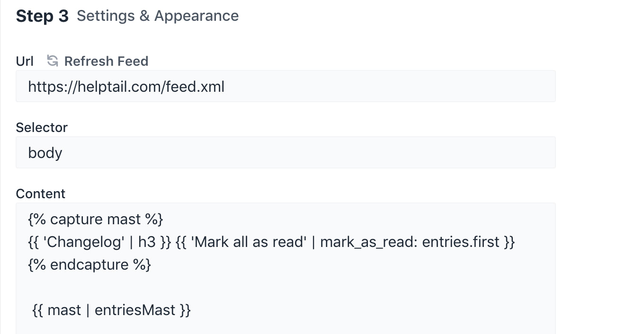The height and width of the screenshot is (334, 644).
Task: Click the refresh arrows icon beside Url
Action: (x=53, y=61)
